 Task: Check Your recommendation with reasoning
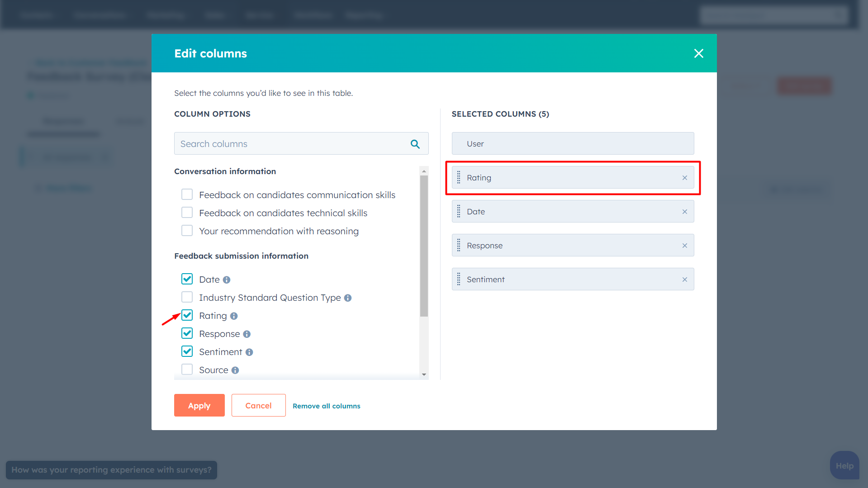click(187, 231)
